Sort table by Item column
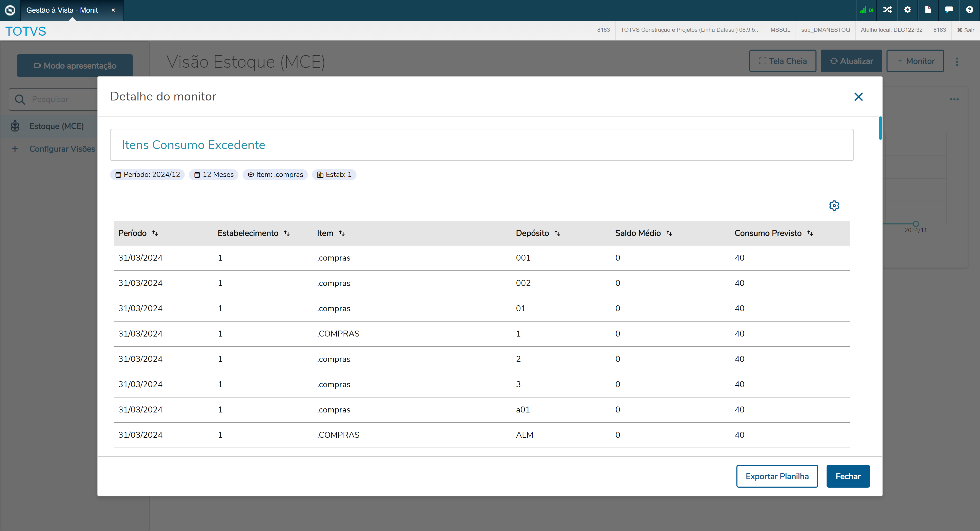This screenshot has height=531, width=980. (342, 233)
